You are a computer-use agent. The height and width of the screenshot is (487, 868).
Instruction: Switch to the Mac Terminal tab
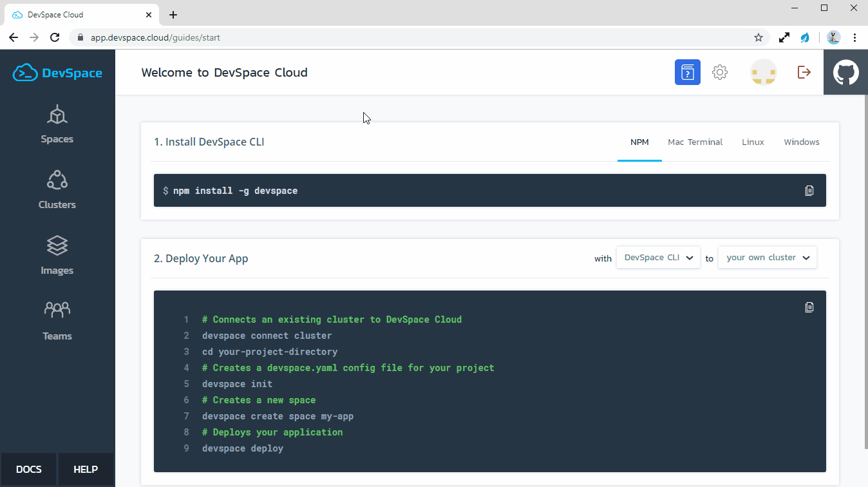point(695,142)
